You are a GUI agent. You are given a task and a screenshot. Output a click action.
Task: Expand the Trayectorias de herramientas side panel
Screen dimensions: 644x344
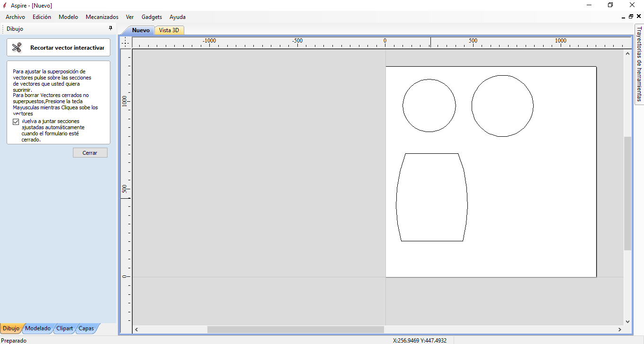tap(639, 64)
